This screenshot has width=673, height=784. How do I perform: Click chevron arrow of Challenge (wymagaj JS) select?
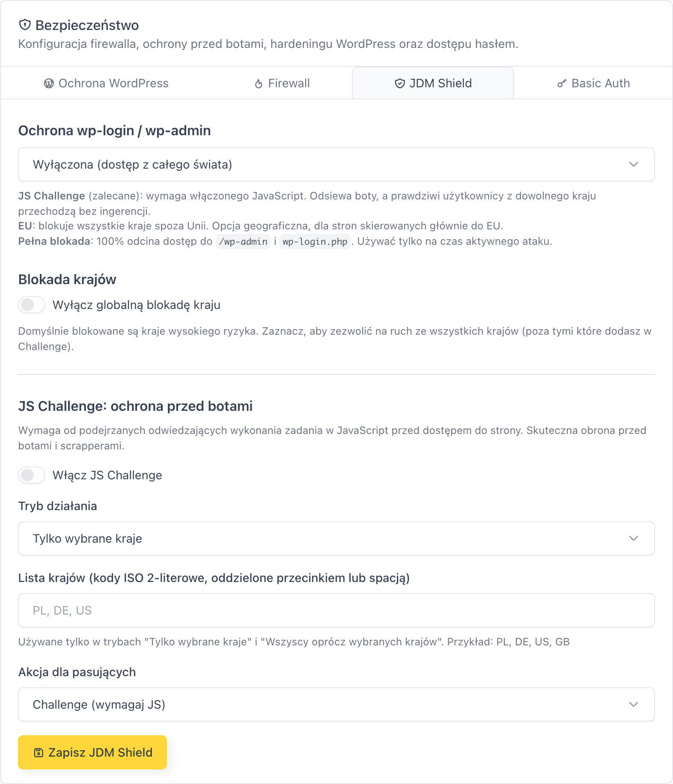[634, 704]
